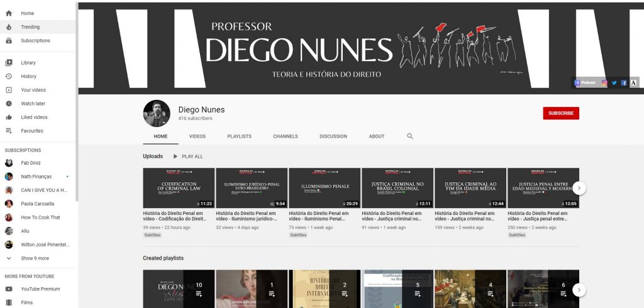The width and height of the screenshot is (644, 308).
Task: Open the playlist with 4 videos
Action: click(x=470, y=289)
